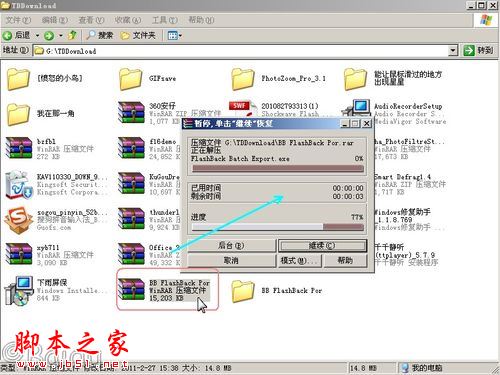Select the [愤怒的小鸟] folder icon
This screenshot has height=375, width=500.
(x=18, y=79)
